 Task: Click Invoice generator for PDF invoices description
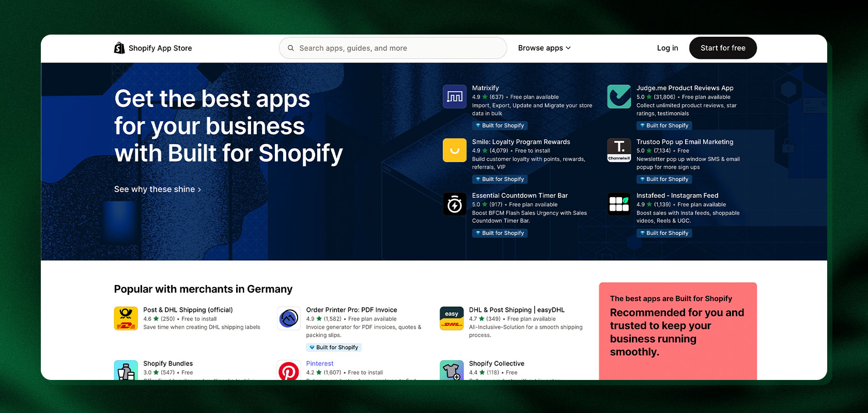point(364,331)
